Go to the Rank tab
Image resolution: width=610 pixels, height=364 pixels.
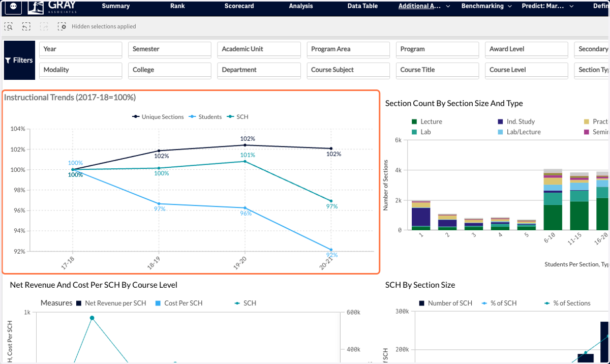[x=177, y=6]
